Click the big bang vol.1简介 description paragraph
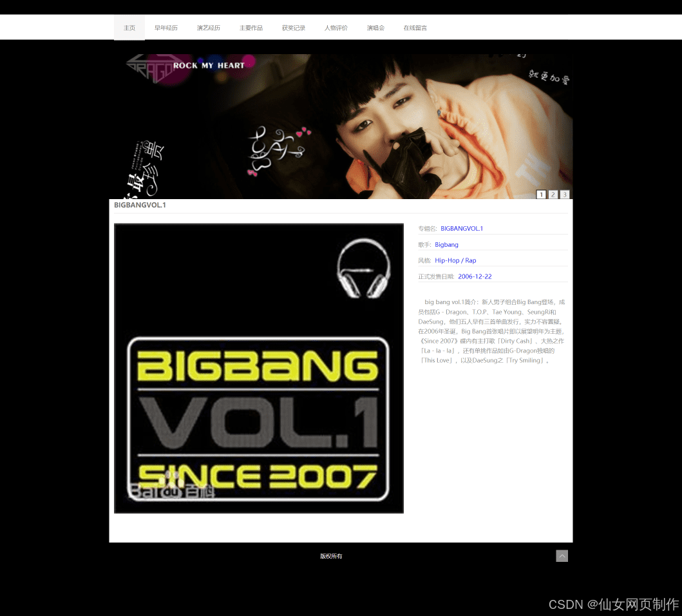This screenshot has height=616, width=682. click(x=493, y=331)
